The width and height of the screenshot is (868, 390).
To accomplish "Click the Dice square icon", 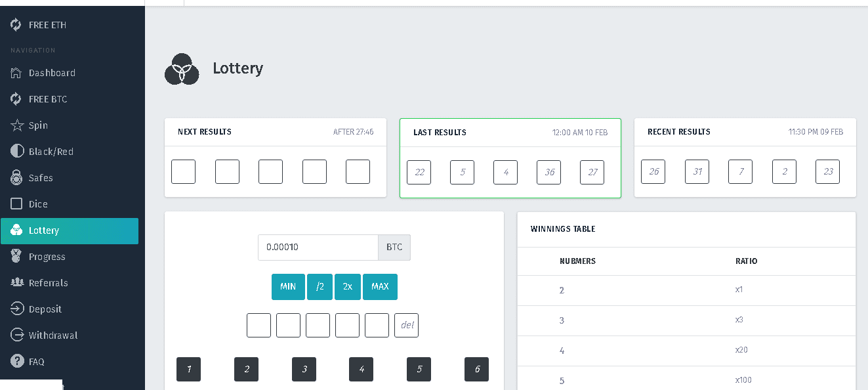I will pos(16,204).
